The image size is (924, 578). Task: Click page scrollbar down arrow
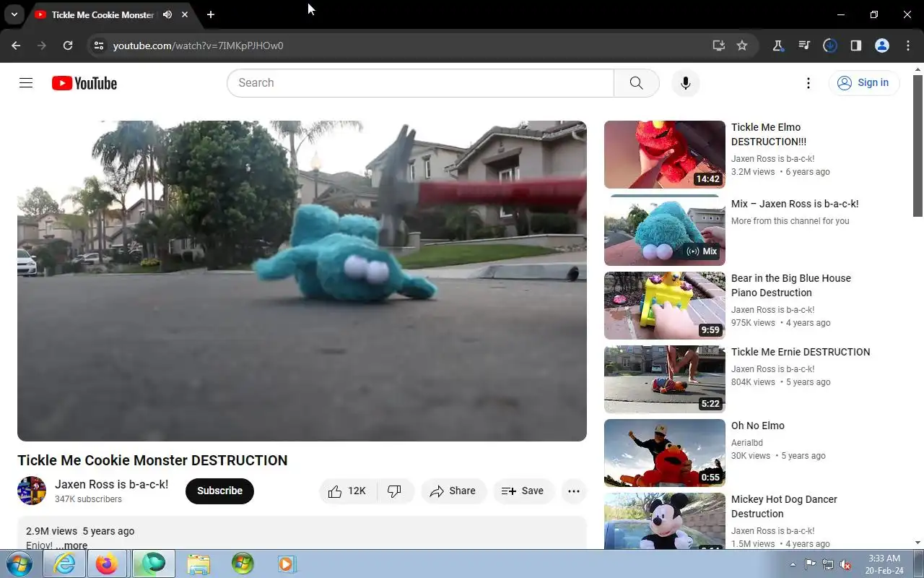(x=918, y=543)
